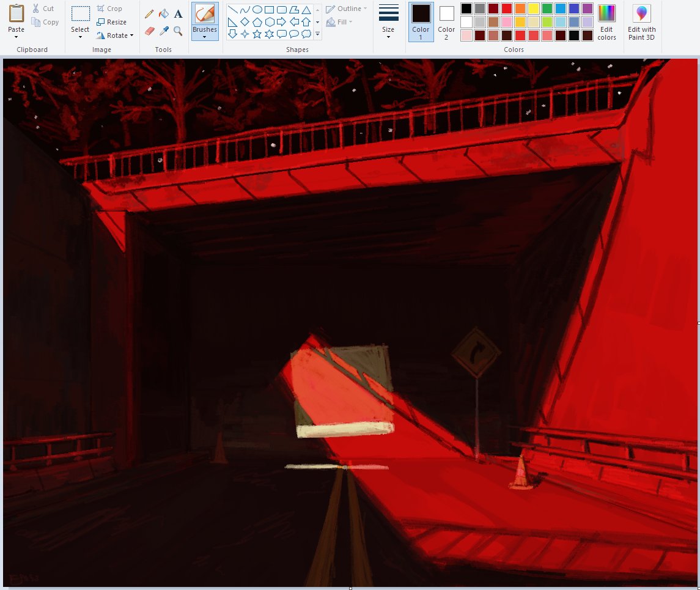Choose the Oval shape
700x590 pixels.
tap(257, 10)
